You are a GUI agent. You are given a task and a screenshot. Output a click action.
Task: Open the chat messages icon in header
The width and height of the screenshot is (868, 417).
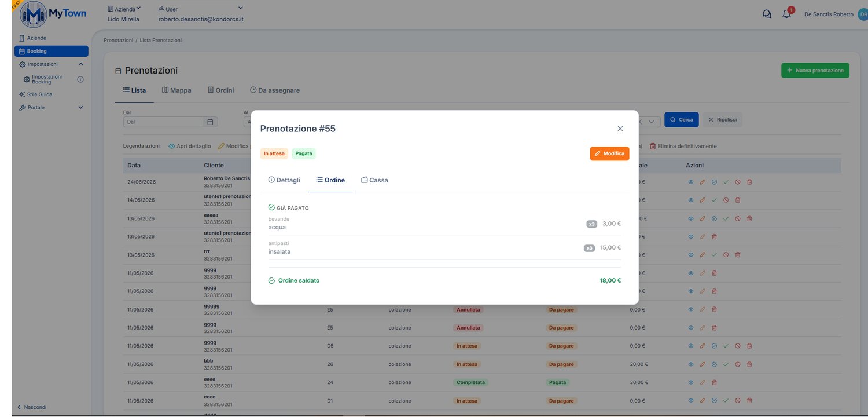767,14
